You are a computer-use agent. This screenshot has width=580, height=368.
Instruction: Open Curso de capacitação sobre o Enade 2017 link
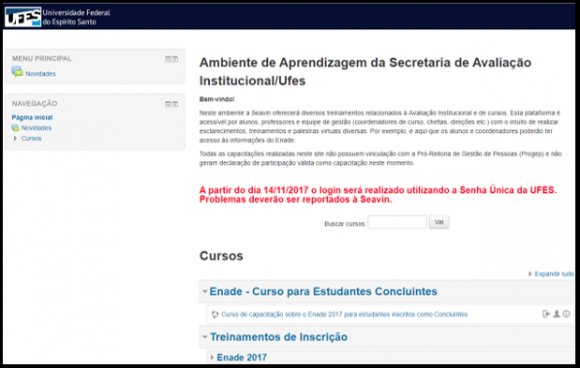(344, 314)
